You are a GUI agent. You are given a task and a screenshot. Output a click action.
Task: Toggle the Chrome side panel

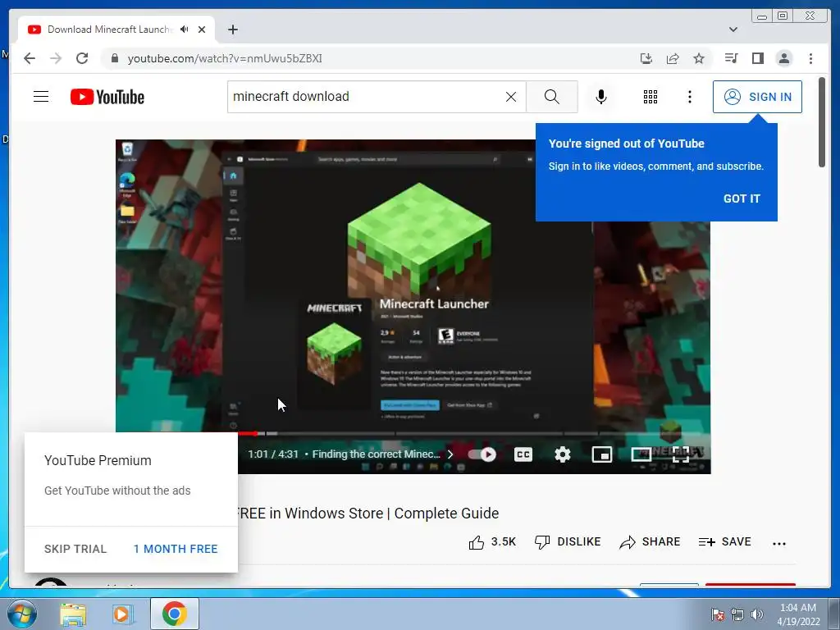tap(757, 58)
